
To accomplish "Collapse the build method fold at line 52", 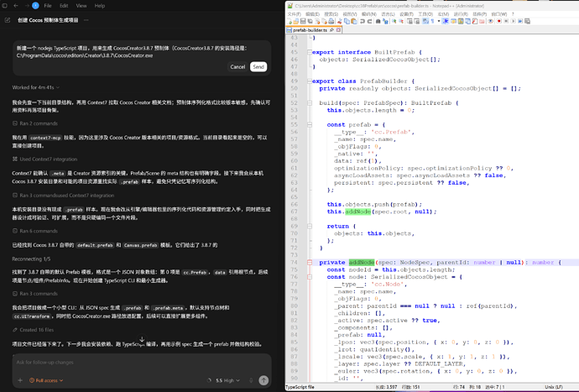I will tap(310, 102).
